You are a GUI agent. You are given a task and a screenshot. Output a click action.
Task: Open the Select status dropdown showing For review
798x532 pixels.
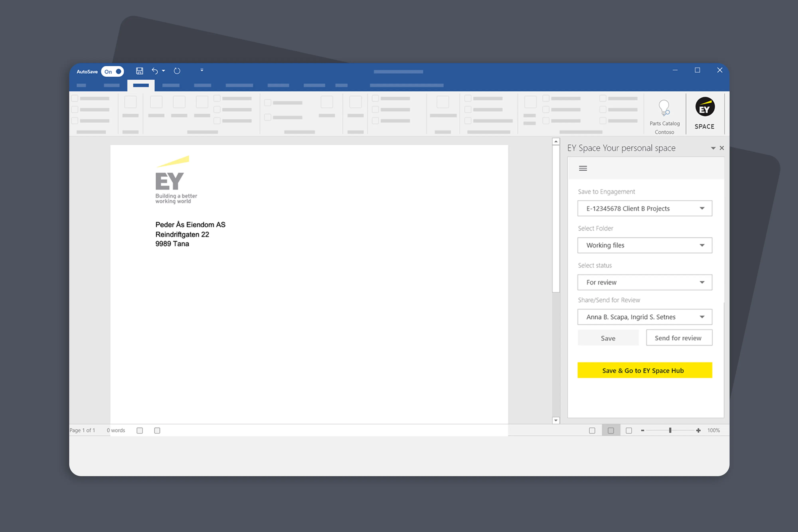tap(702, 282)
